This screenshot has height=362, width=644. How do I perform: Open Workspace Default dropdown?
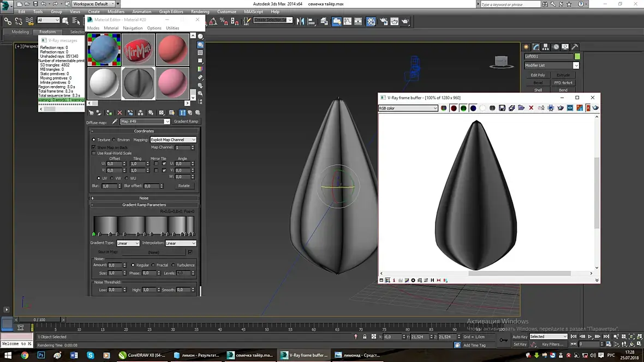(x=96, y=4)
